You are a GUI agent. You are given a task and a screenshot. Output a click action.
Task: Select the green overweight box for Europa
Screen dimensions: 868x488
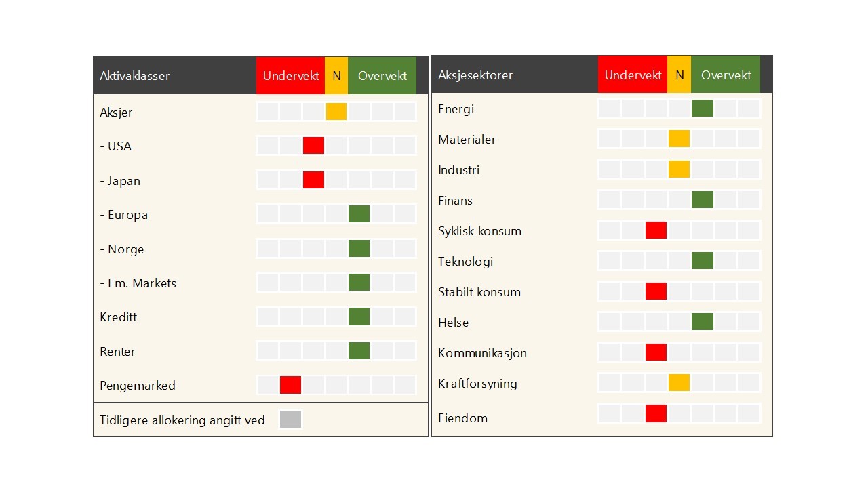coord(359,214)
